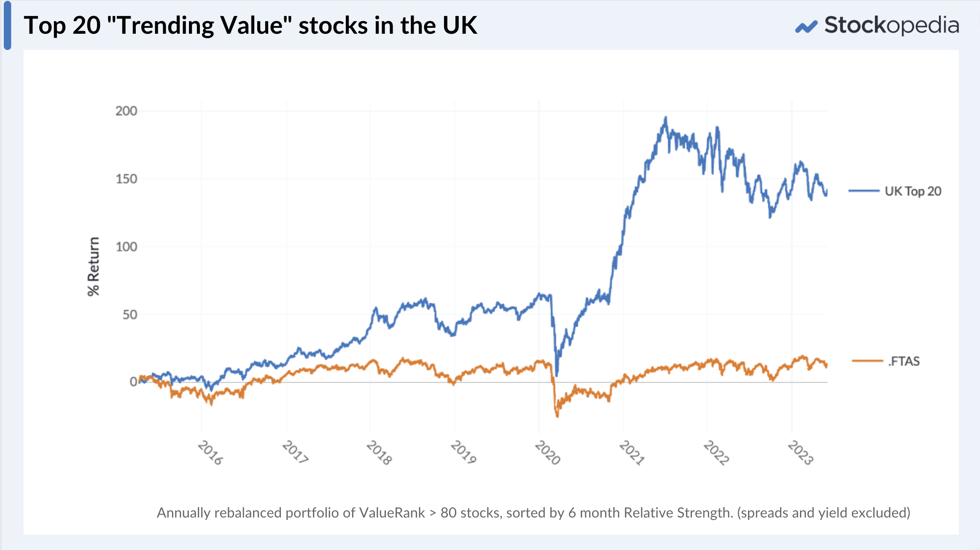Viewport: 980px width, 550px height.
Task: Click the blue UK Top 20 legend line swatch
Action: click(864, 191)
